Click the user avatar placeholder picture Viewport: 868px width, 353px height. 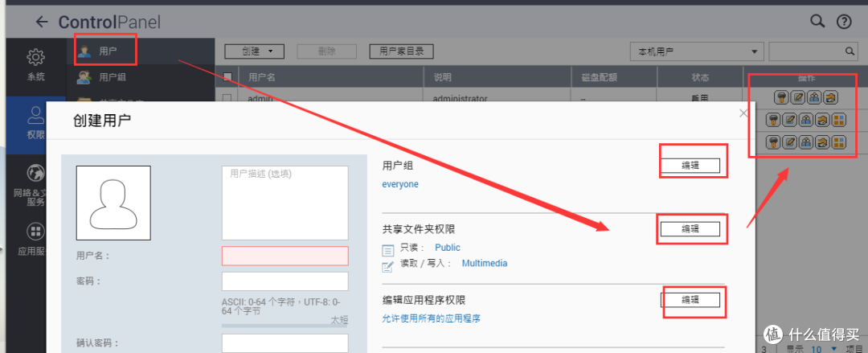113,203
